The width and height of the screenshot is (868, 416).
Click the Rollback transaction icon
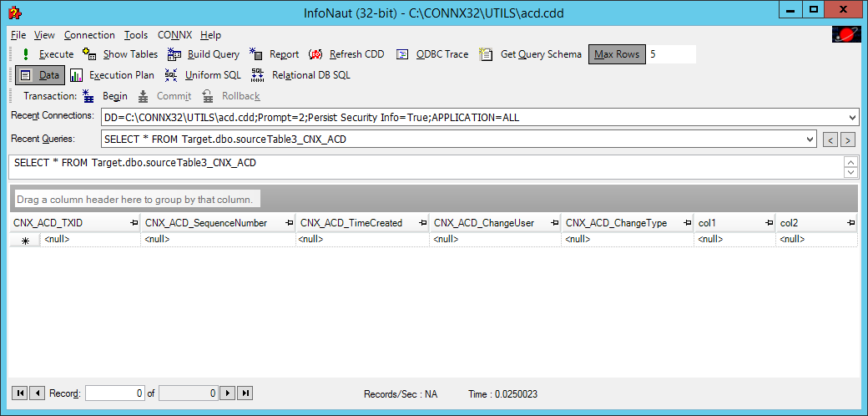(208, 96)
